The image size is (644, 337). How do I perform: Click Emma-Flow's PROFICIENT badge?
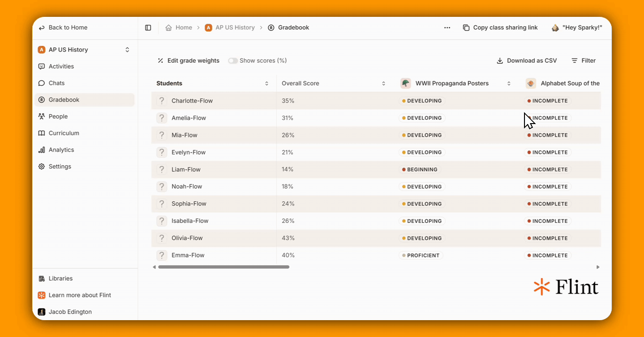[x=421, y=256]
